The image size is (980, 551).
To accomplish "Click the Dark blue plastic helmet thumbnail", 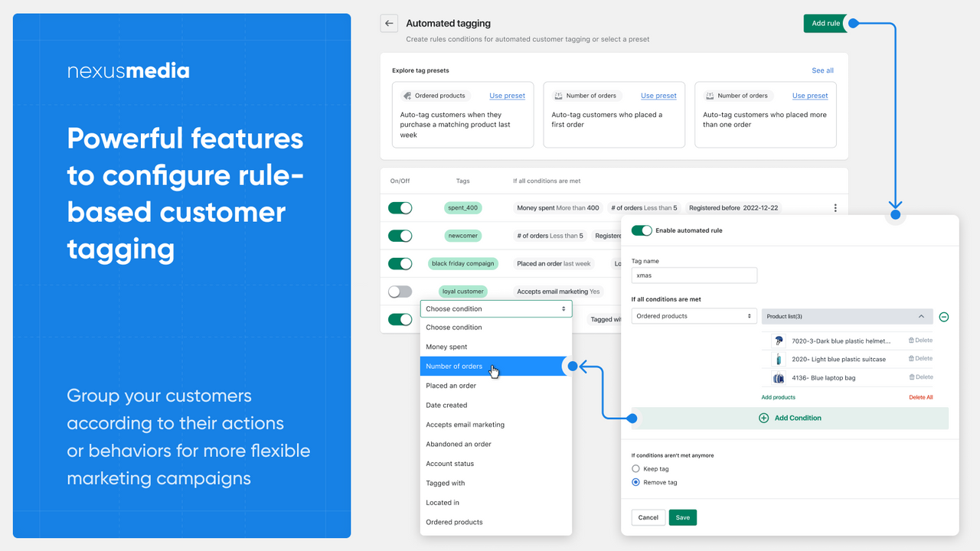I will point(778,340).
